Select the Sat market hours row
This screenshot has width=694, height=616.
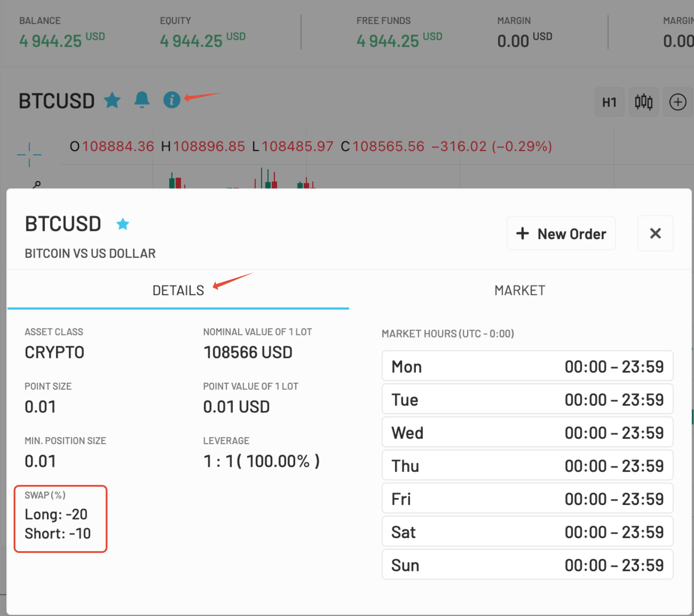tap(528, 532)
